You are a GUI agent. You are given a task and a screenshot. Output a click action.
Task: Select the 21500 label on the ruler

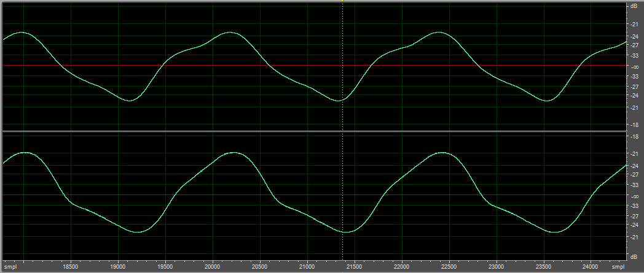pyautogui.click(x=354, y=267)
